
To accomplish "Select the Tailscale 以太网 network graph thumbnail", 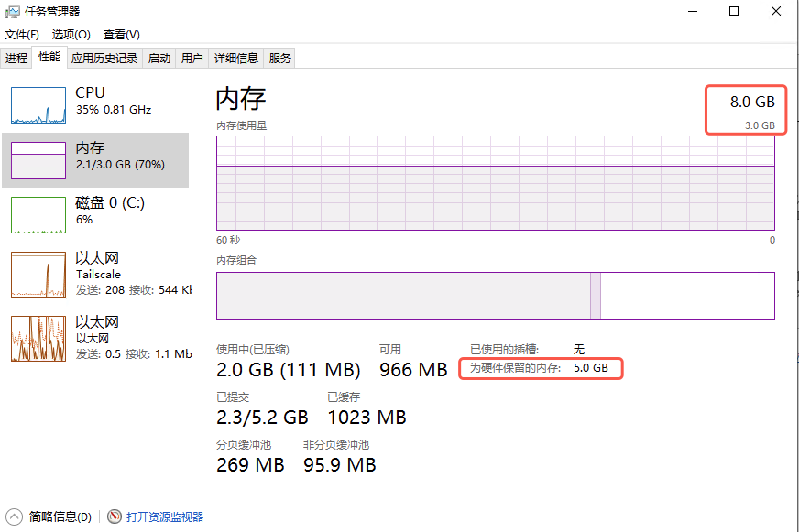I will click(38, 275).
